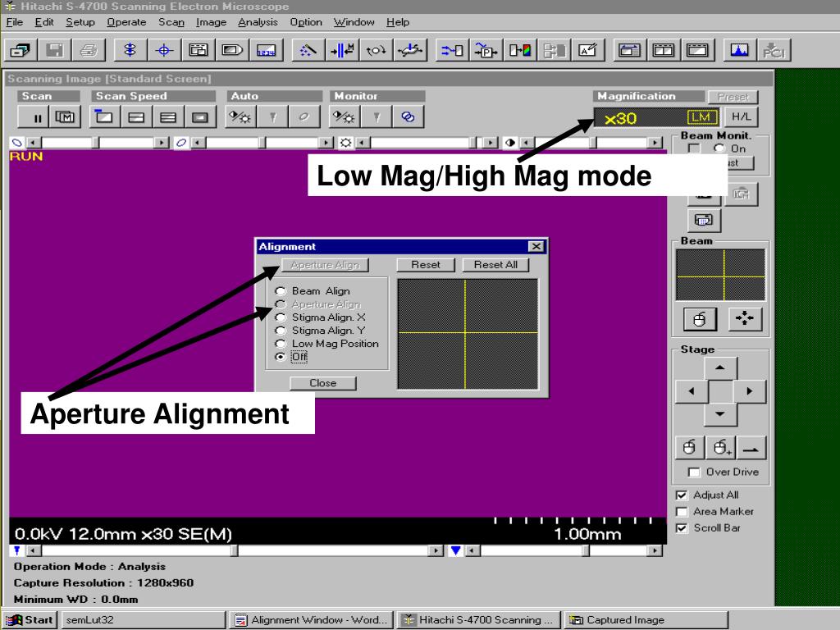Image resolution: width=840 pixels, height=630 pixels.
Task: Select the Low Mag Position radio button
Action: (280, 344)
